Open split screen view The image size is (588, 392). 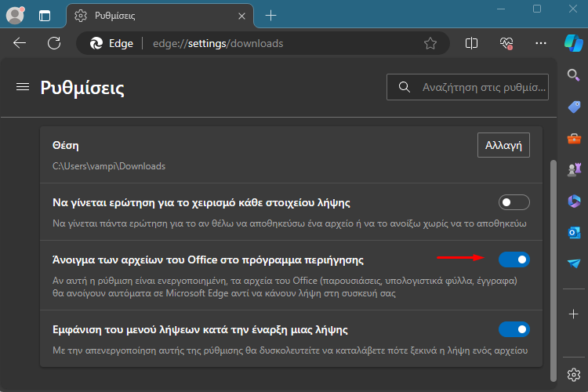tap(471, 43)
